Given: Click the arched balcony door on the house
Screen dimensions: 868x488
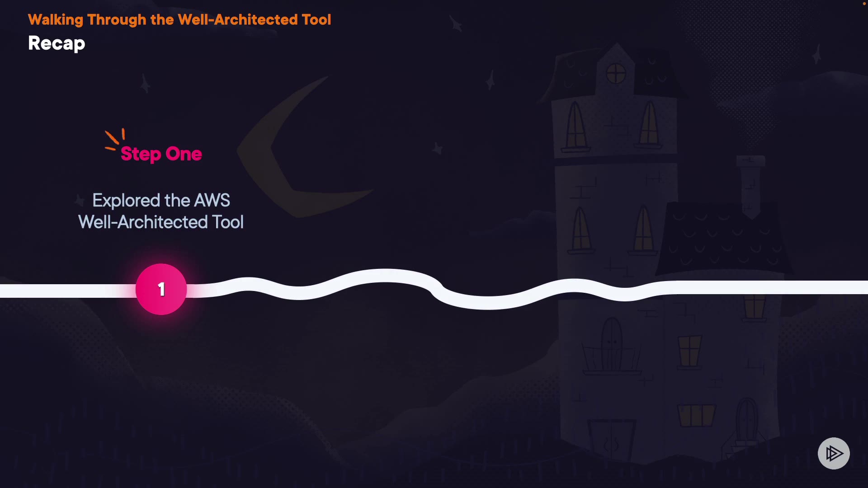Looking at the screenshot, I should click(x=611, y=344).
